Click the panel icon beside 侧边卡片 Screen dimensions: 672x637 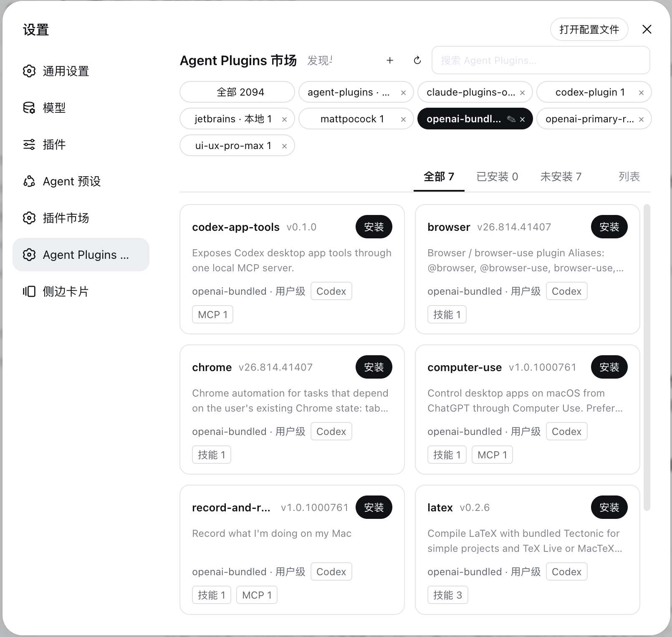29,291
